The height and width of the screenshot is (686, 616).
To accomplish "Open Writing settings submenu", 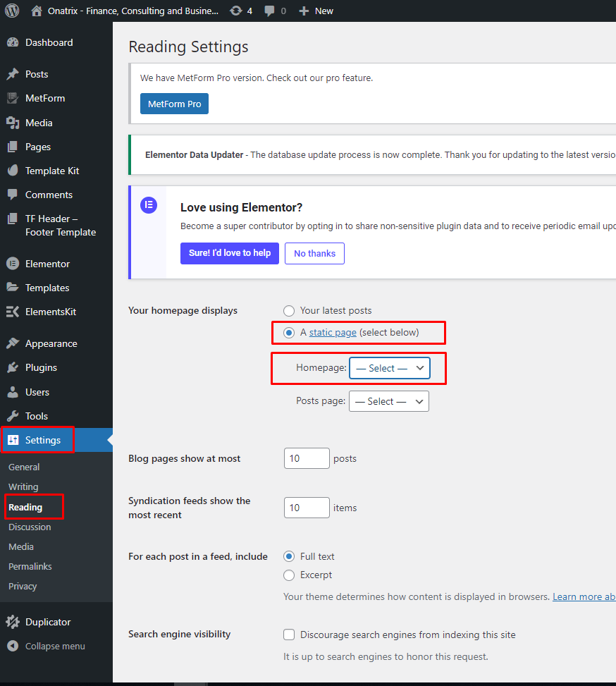I will pos(23,486).
